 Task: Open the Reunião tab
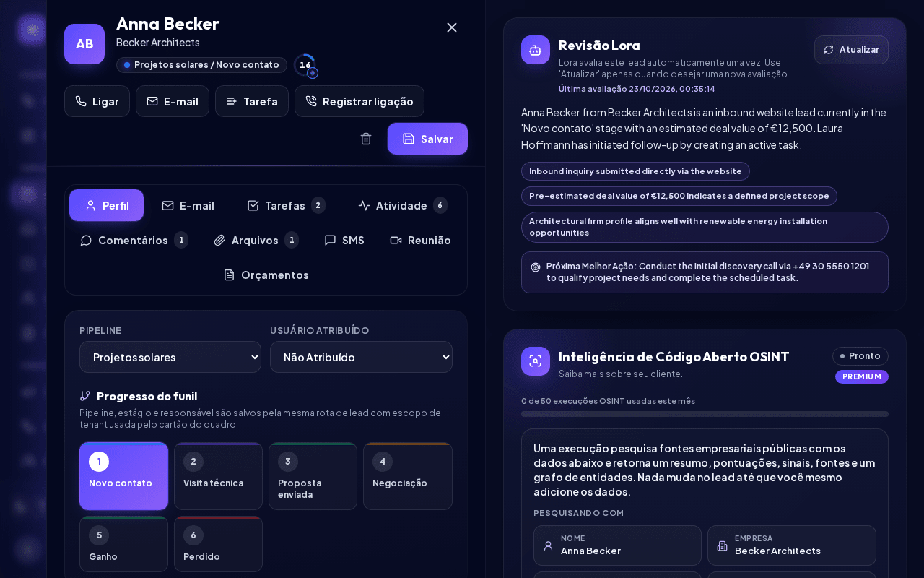click(420, 240)
